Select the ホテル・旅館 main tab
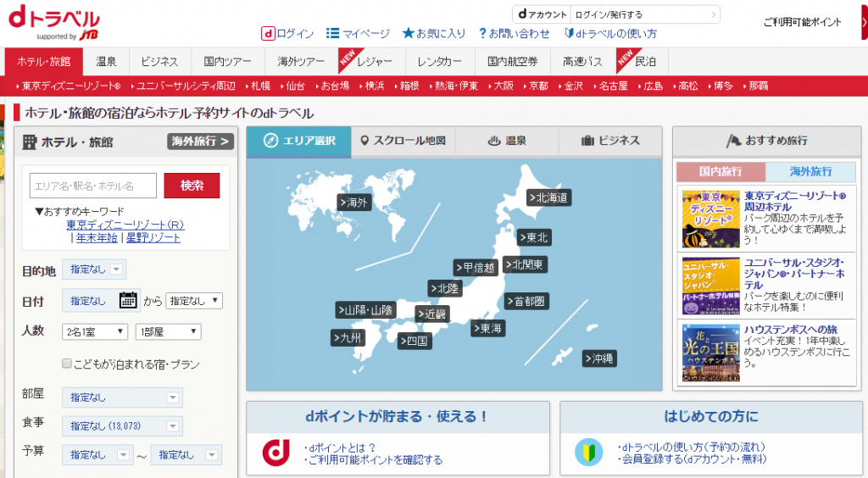Viewport: 868px width, 478px height. tap(44, 61)
